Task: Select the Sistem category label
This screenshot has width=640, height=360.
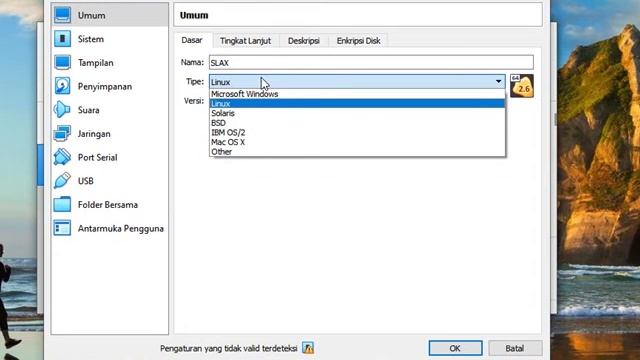Action: coord(91,39)
